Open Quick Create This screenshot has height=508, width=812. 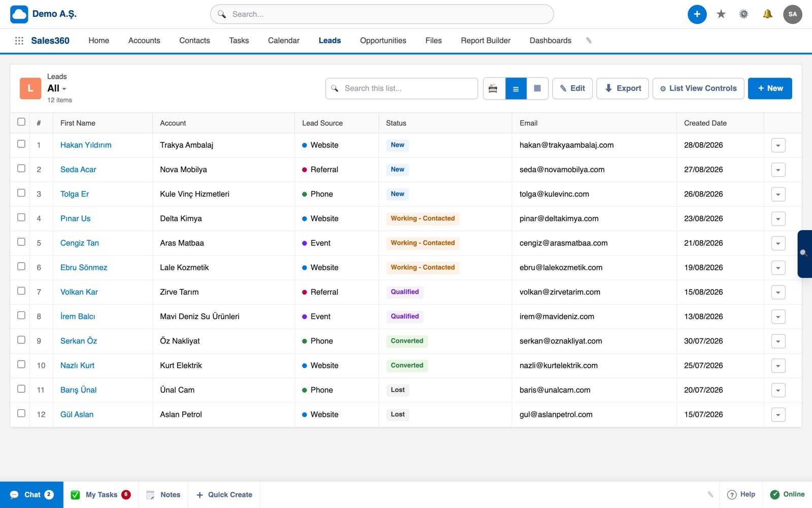(224, 495)
